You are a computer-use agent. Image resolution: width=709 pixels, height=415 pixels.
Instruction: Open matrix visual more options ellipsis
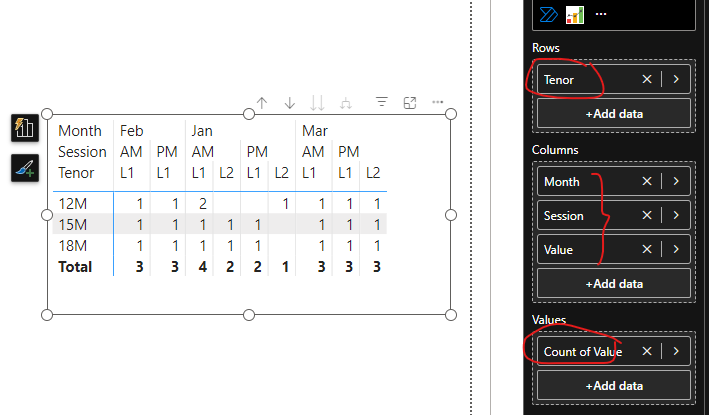[438, 102]
